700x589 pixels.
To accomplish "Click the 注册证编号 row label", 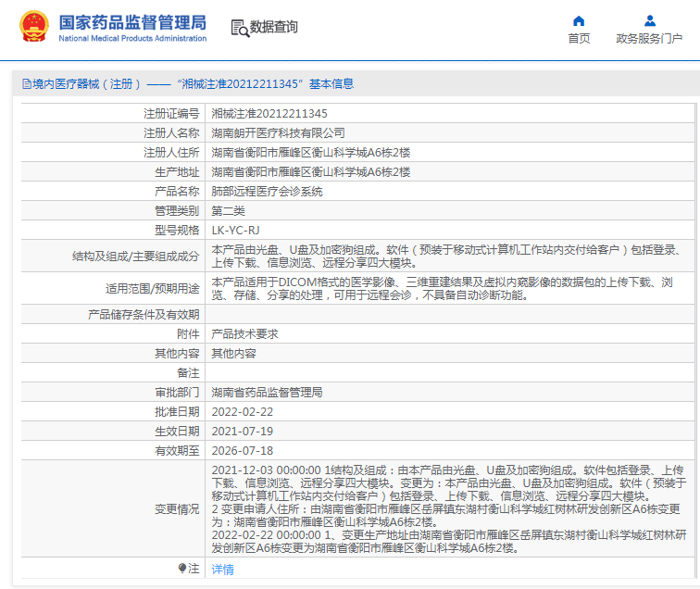I will point(171,113).
